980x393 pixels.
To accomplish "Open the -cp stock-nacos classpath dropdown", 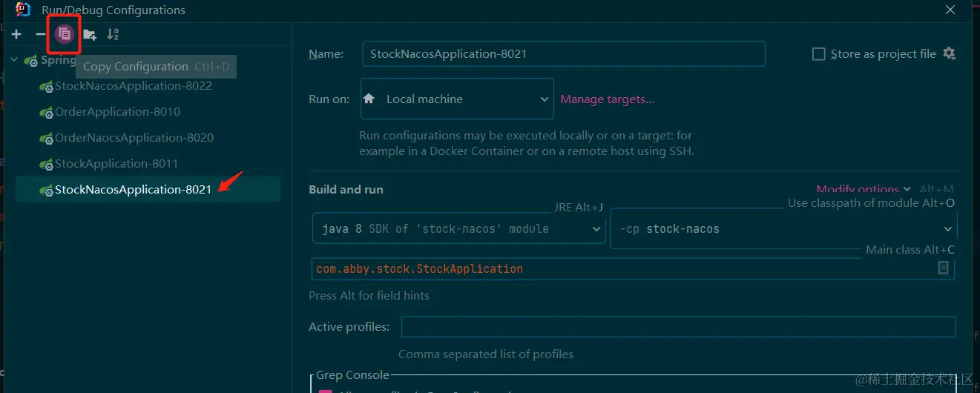I will pos(783,229).
